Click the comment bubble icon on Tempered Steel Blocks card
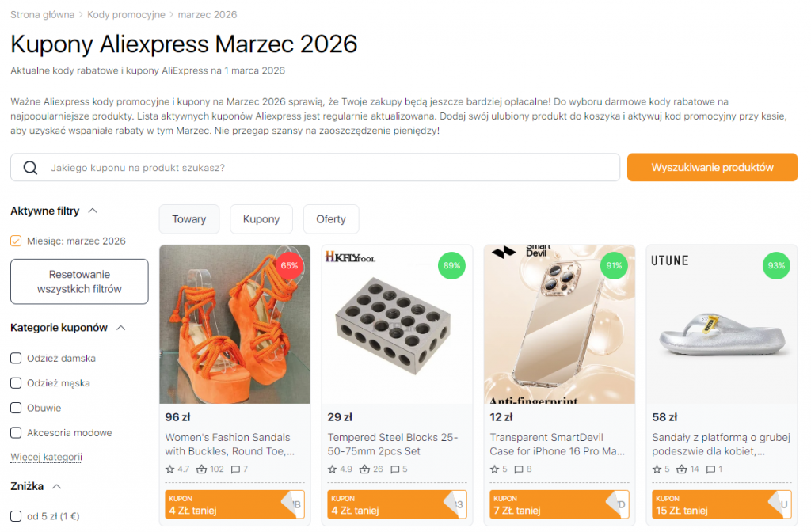811x532 pixels. pyautogui.click(x=393, y=469)
